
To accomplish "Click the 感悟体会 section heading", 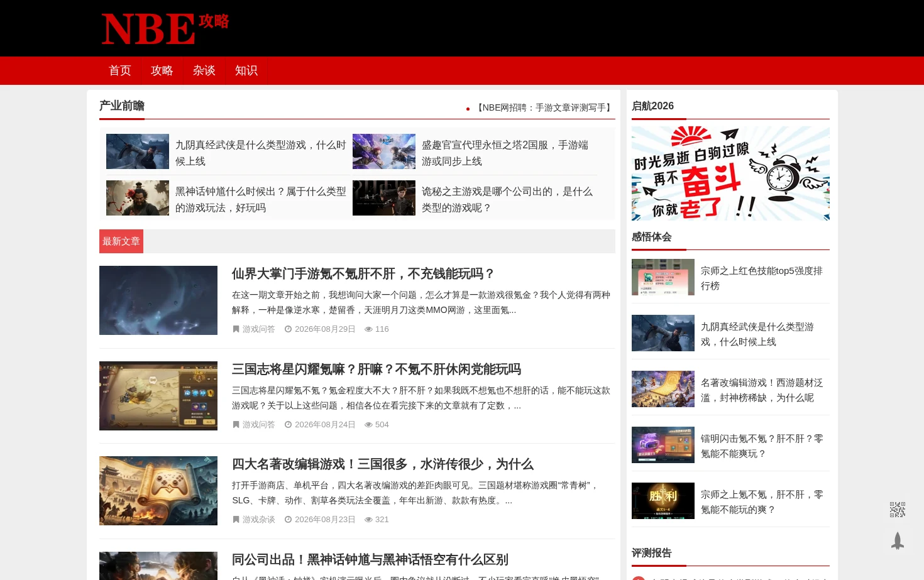I will tap(652, 237).
